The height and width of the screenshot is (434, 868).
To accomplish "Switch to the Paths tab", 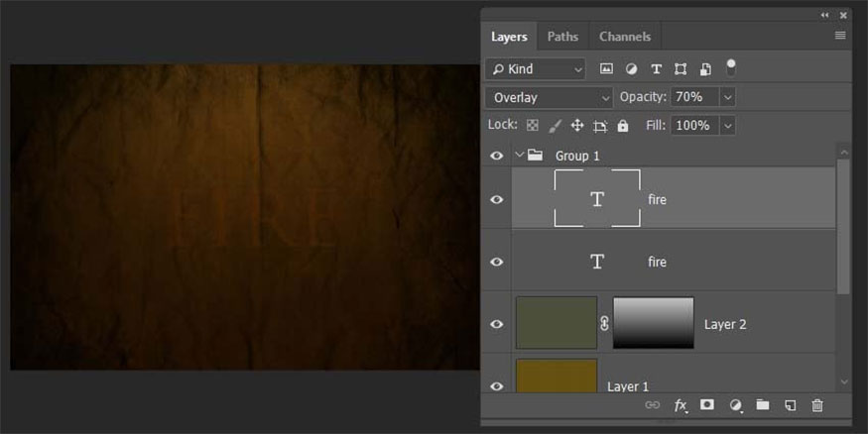I will pos(562,37).
